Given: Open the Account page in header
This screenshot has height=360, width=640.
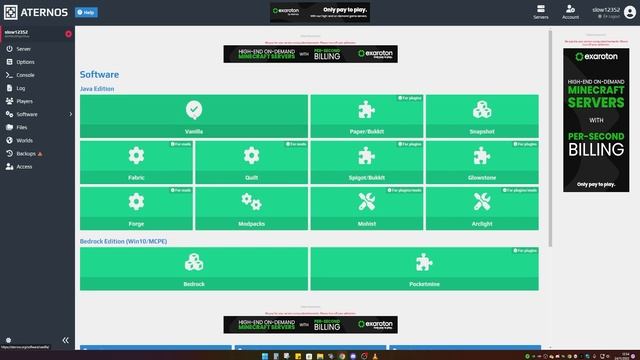Looking at the screenshot, I should point(570,12).
